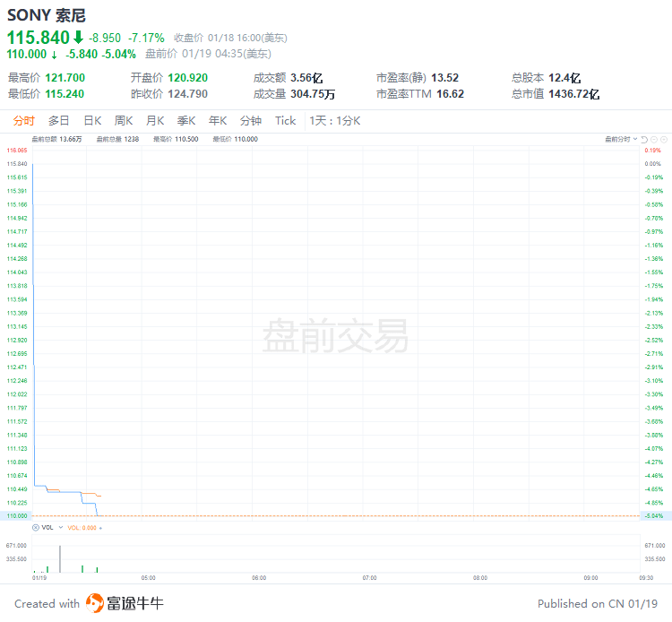Viewport: 672px width, 622px height.
Task: Expand the VOL indicator dropdown arrow
Action: point(60,528)
